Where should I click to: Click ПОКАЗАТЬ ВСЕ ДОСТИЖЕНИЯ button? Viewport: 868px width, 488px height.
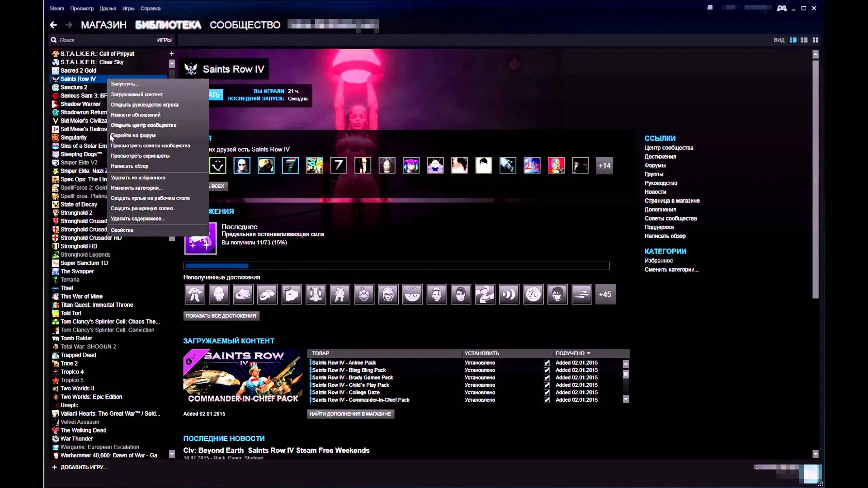pos(221,316)
